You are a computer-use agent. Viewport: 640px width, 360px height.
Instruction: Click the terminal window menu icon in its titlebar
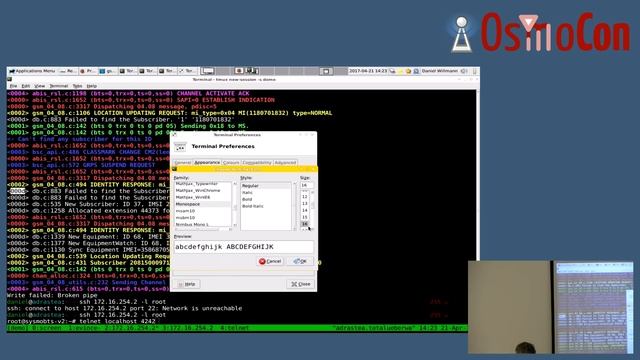(10, 80)
